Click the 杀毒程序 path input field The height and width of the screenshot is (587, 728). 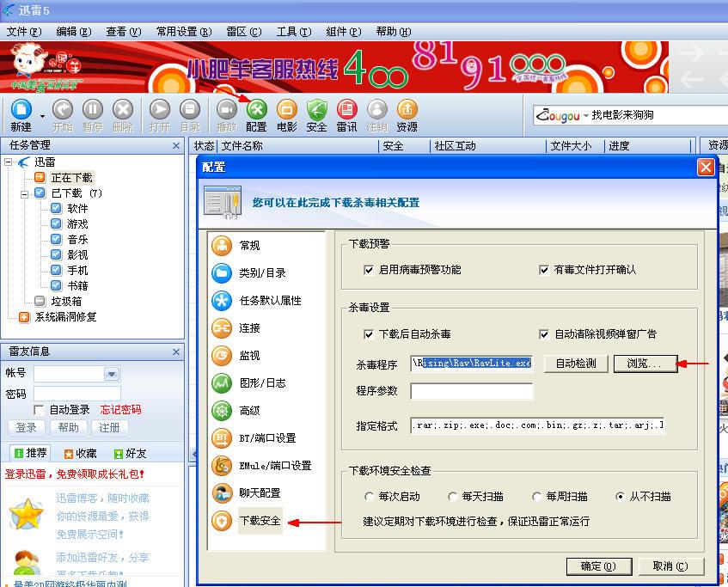point(472,364)
